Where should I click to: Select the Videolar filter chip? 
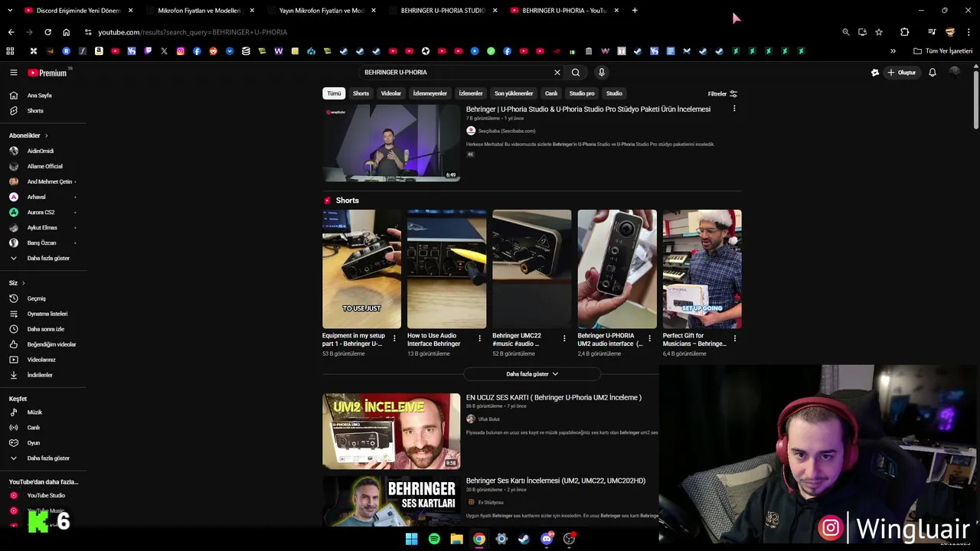point(391,93)
